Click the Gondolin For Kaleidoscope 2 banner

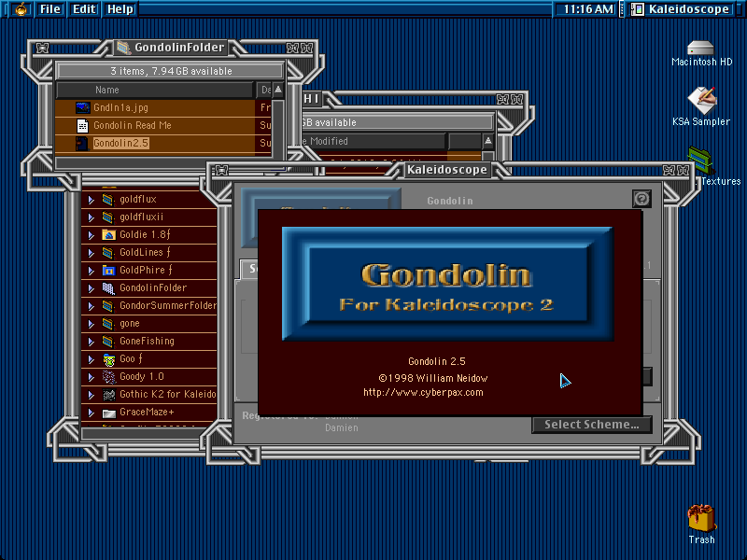(x=447, y=285)
